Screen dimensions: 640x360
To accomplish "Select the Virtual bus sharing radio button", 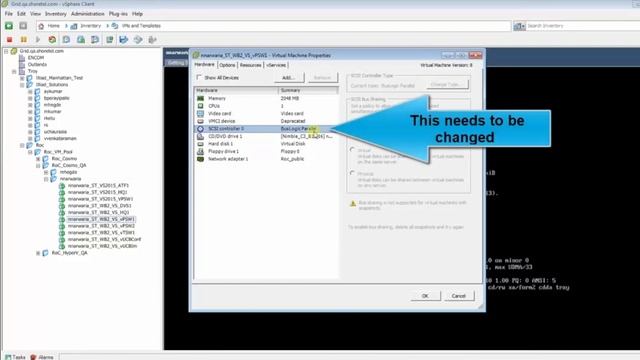I will coord(352,150).
